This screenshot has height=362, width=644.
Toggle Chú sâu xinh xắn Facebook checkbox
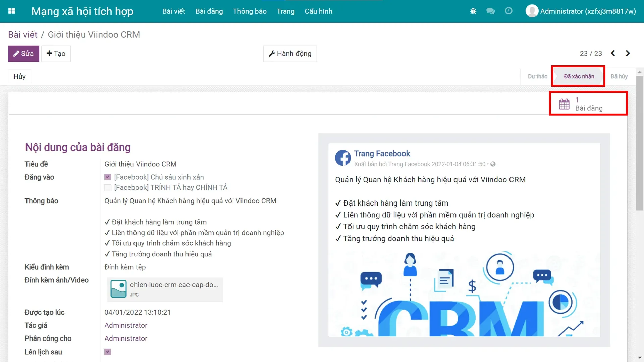click(x=108, y=177)
